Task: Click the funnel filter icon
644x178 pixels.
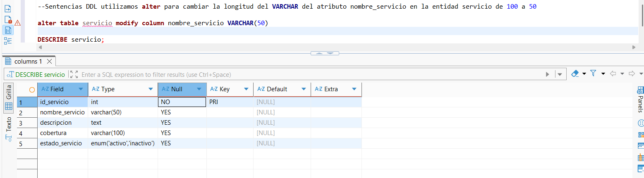Action: [593, 74]
